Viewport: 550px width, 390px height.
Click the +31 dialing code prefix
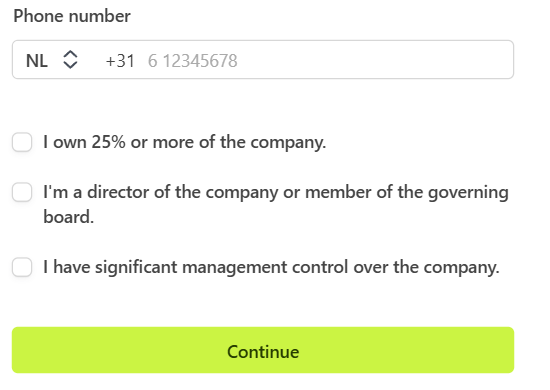[x=120, y=61]
